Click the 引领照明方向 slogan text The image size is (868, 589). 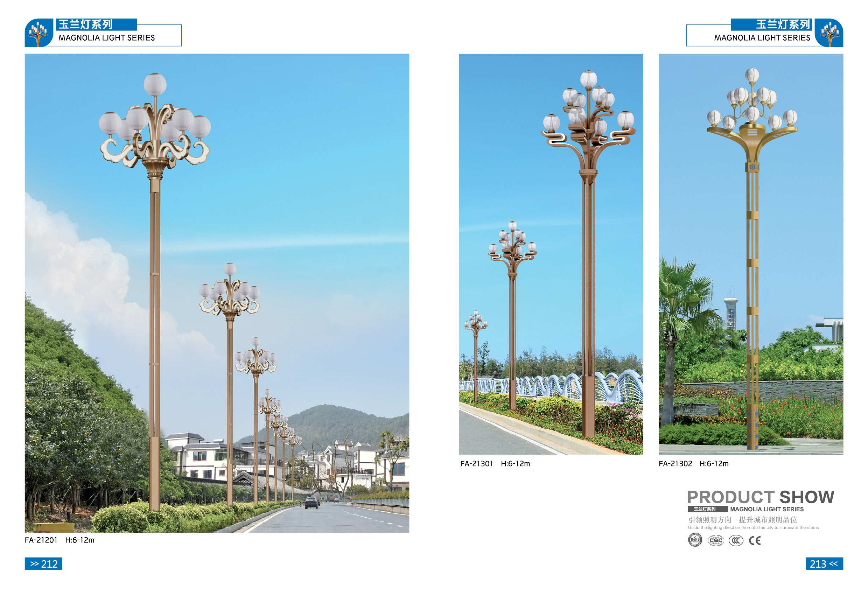710,519
